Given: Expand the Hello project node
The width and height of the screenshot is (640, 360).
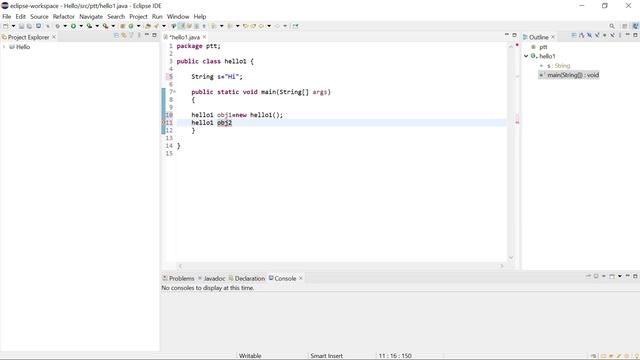Looking at the screenshot, I should (x=4, y=47).
